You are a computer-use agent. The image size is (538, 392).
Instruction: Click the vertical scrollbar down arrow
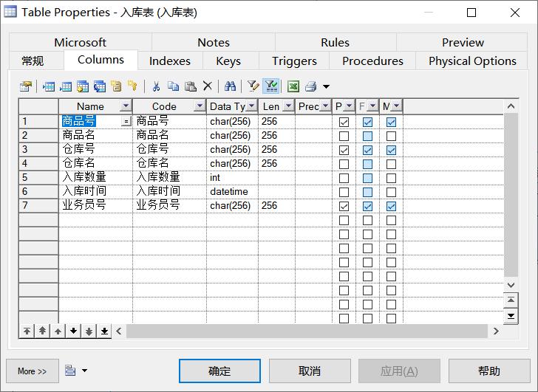tap(511, 285)
